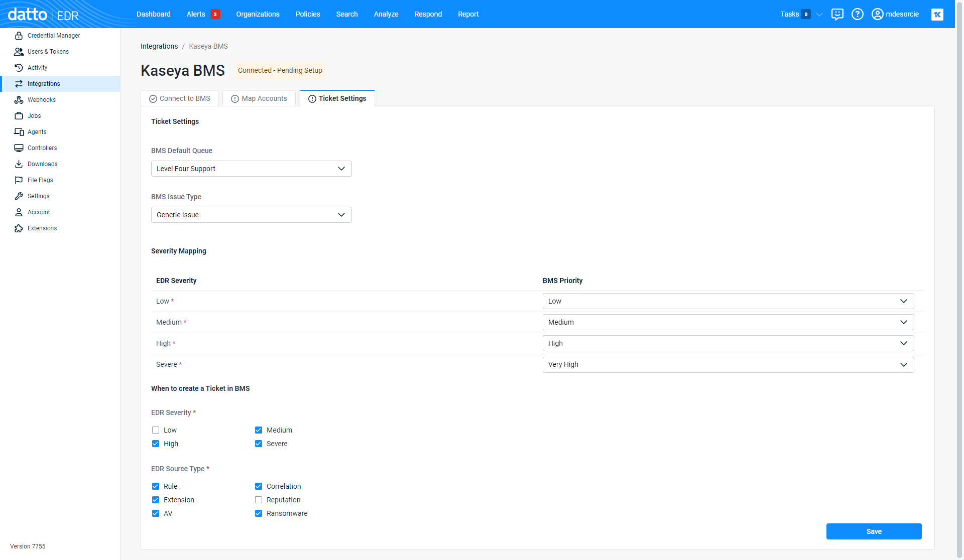Image resolution: width=964 pixels, height=560 pixels.
Task: Uncheck the Severe EDR Severity checkbox
Action: [x=259, y=444]
